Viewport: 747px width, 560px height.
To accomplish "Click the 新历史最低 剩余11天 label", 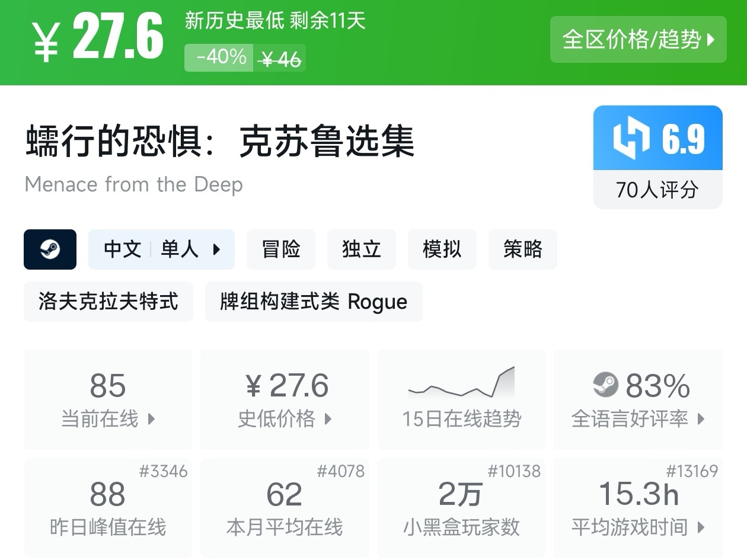I will pyautogui.click(x=275, y=21).
